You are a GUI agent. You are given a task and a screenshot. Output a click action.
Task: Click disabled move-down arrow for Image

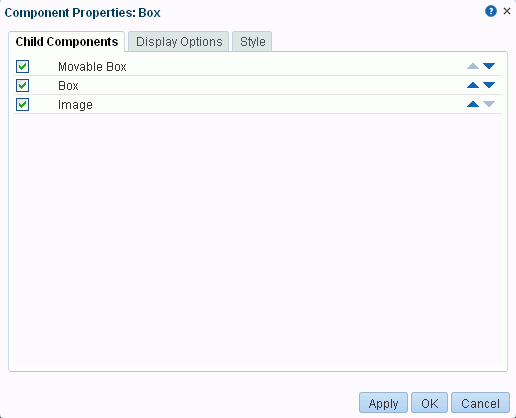click(x=489, y=104)
